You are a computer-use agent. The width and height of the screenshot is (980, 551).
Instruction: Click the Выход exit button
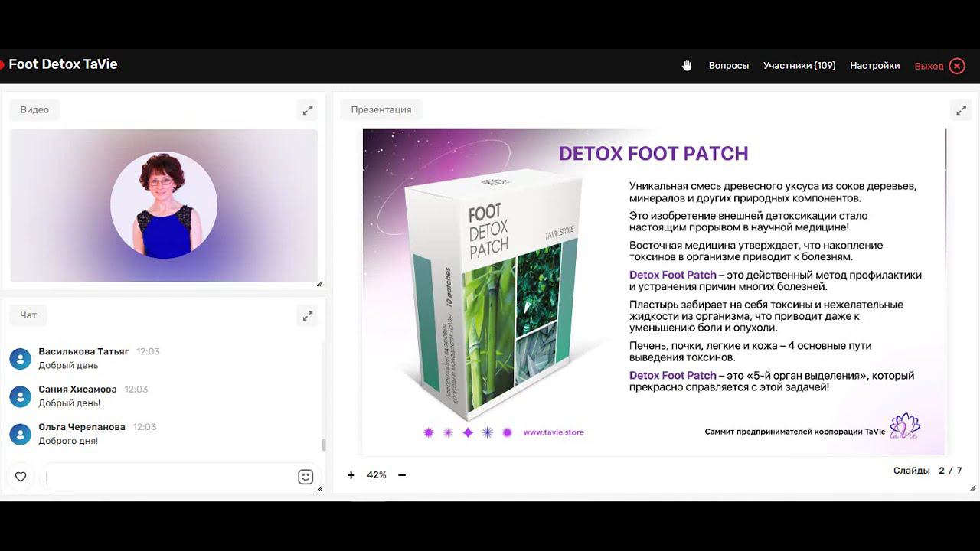(929, 66)
